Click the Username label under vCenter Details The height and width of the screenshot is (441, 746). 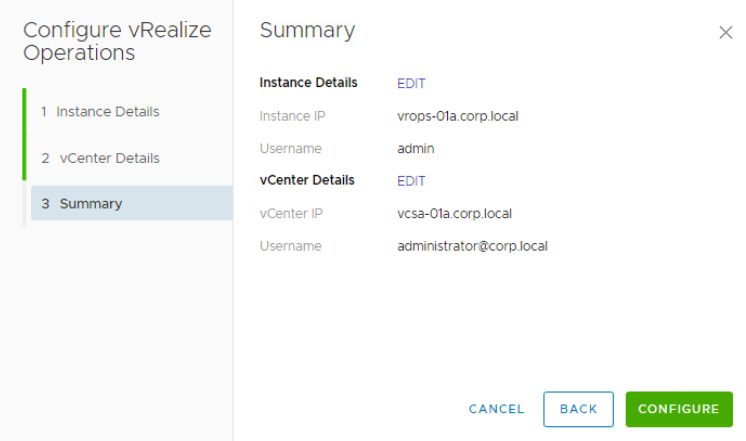click(x=290, y=246)
